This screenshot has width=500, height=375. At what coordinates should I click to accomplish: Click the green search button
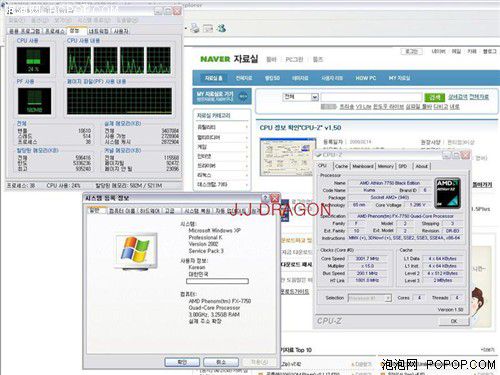435,97
